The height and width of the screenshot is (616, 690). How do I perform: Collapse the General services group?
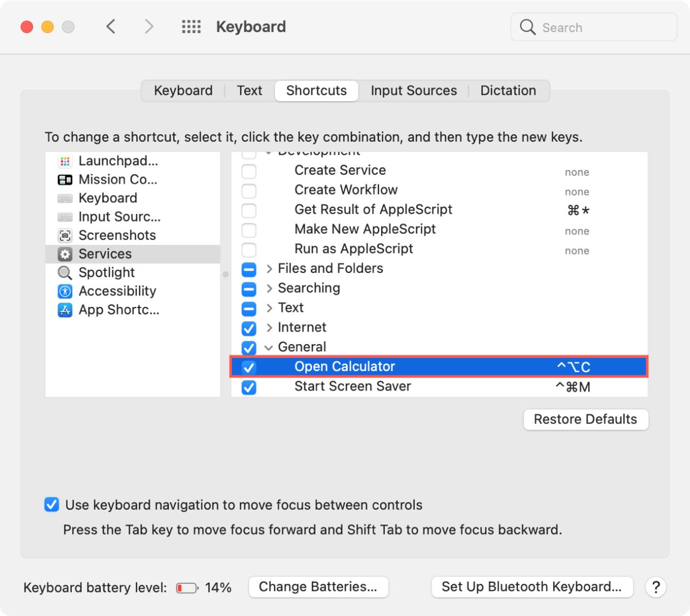[x=269, y=347]
